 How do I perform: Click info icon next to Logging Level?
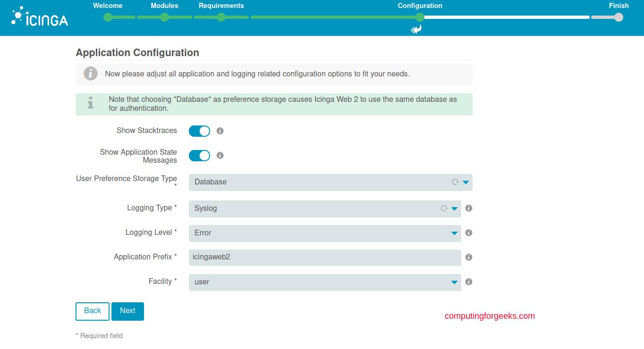[469, 233]
